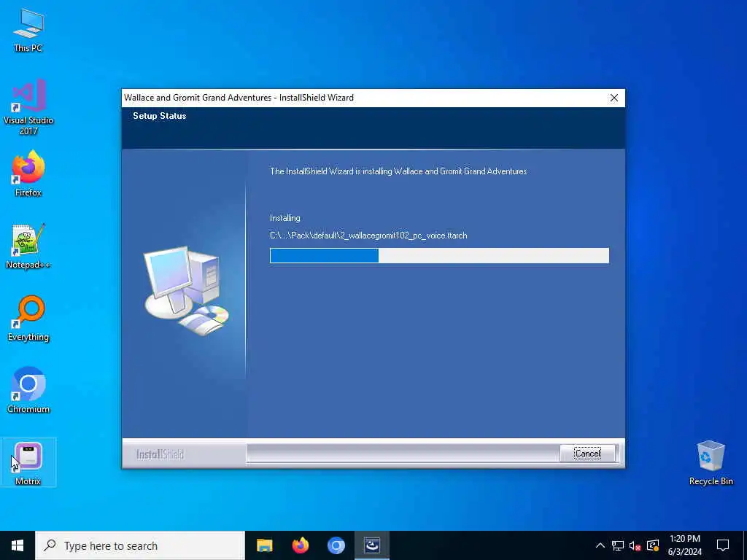Click the Show desktop sliver in the taskbar
Viewport: 747px width, 560px height.
click(745, 545)
